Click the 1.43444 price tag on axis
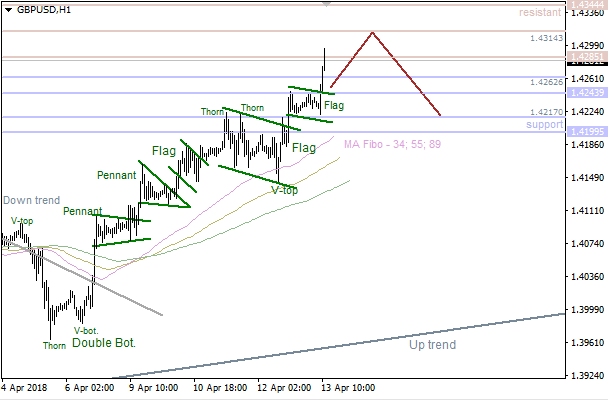Screen dimensions: 608x400 click(586, 5)
